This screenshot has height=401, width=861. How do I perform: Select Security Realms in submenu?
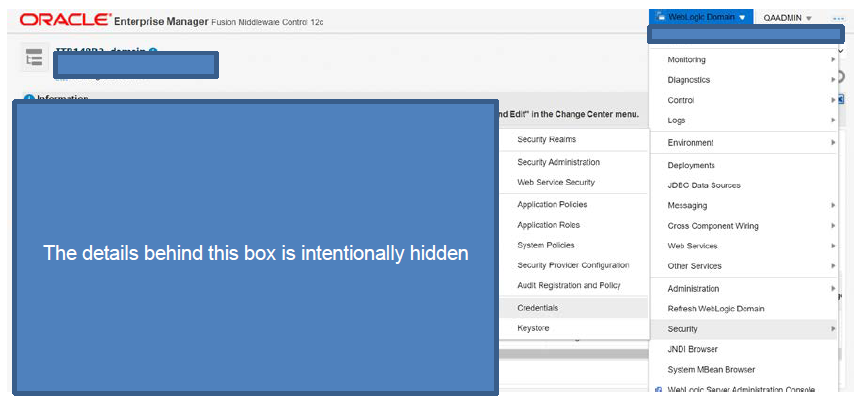[574, 140]
